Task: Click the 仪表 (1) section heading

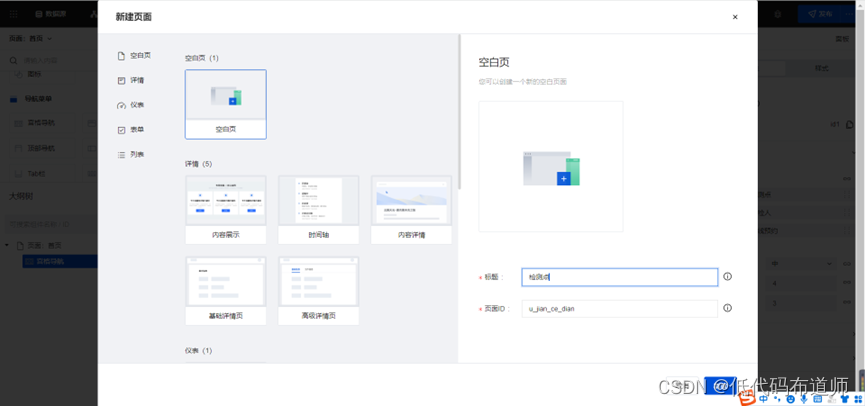Action: (199, 350)
